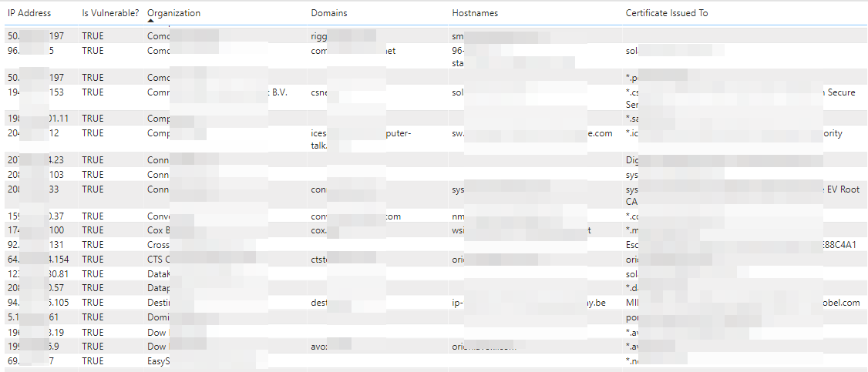Viewport: 868px width, 372px height.
Task: Select the 'Cox B' organization cell
Action: [x=158, y=230]
